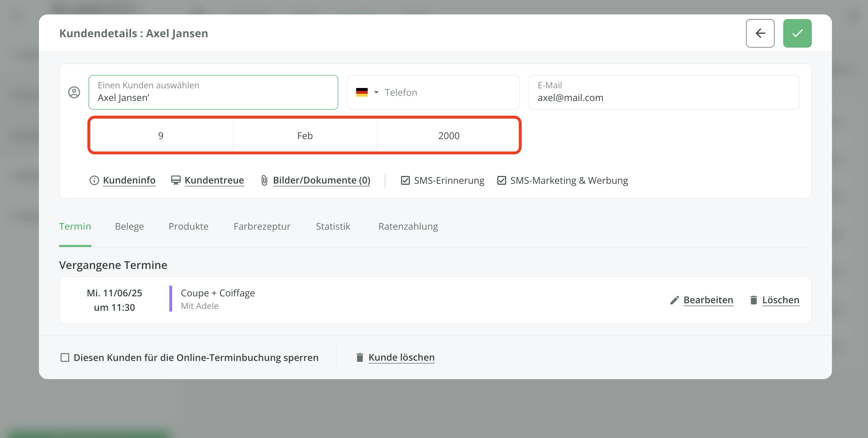Click the Kundentreue loyalty card icon
This screenshot has height=438, width=868.
176,180
